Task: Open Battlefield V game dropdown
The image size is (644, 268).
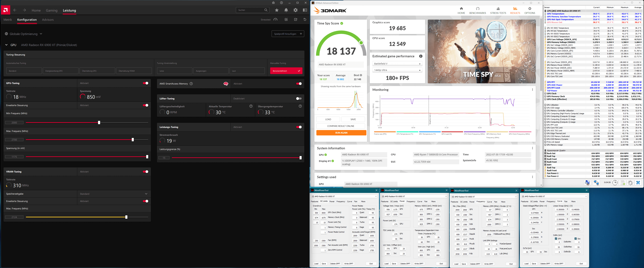Action: click(397, 64)
